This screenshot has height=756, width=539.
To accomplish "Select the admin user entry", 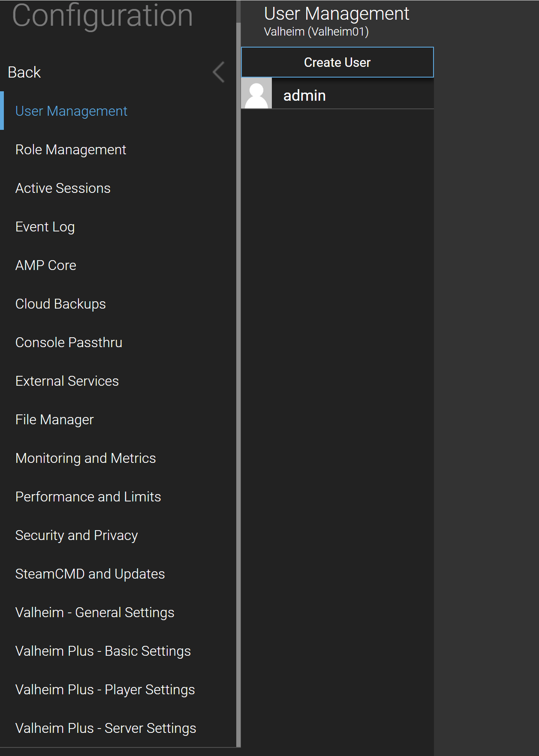I will click(x=337, y=93).
